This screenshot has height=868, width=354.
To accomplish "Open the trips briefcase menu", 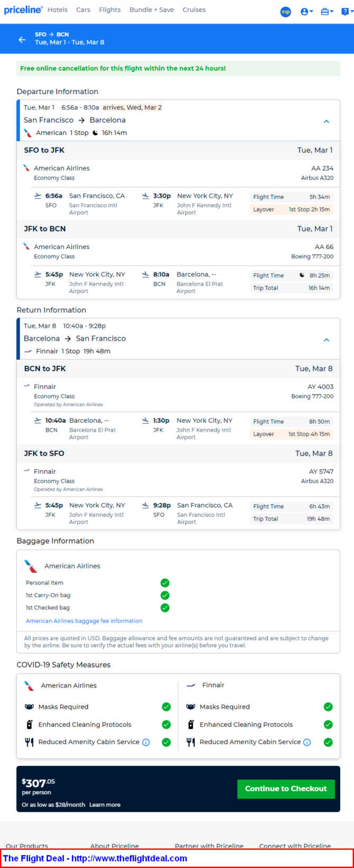I will (327, 12).
